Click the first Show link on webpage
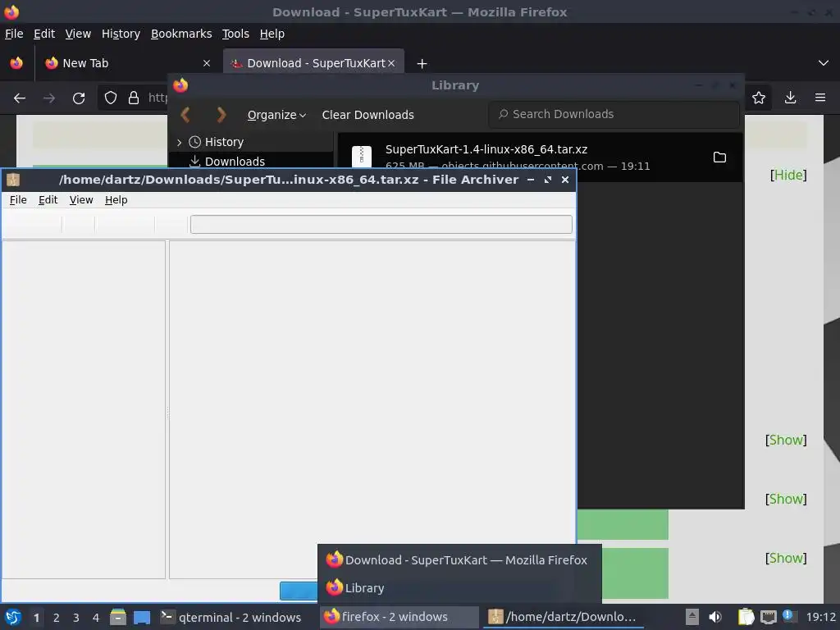 786,440
